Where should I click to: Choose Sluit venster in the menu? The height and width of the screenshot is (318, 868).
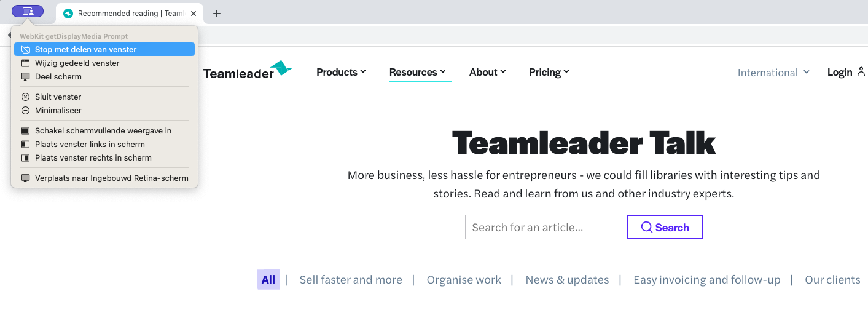[104, 97]
